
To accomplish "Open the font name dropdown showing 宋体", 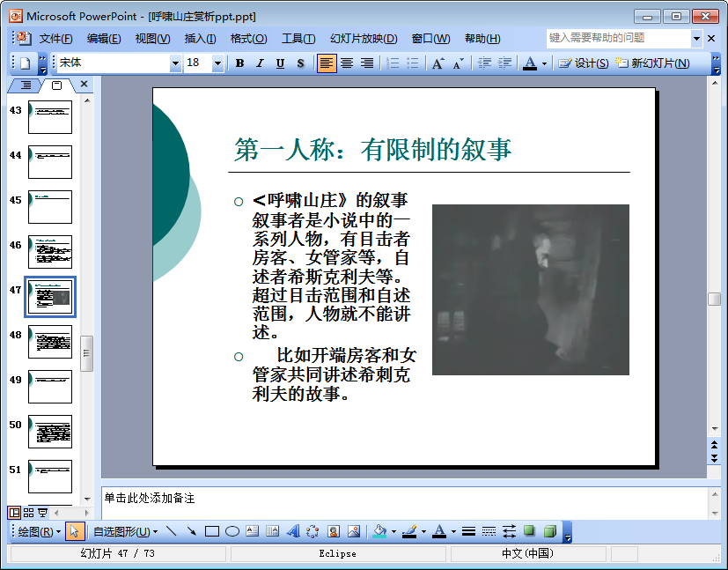I will pos(175,63).
